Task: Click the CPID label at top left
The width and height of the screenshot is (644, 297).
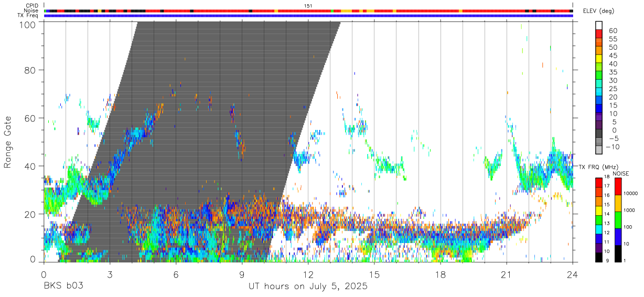Action: tap(32, 6)
